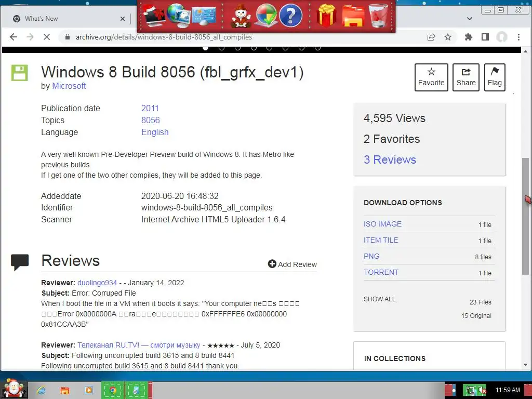The height and width of the screenshot is (399, 532).
Task: Open the 8056 topic link
Action: (151, 120)
